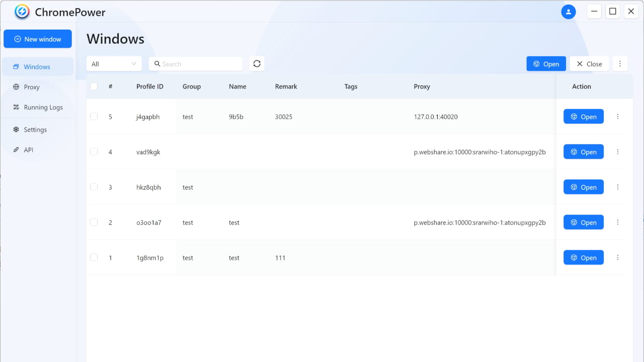644x362 pixels.
Task: Select the Windows section in the sidebar
Action: point(37,66)
